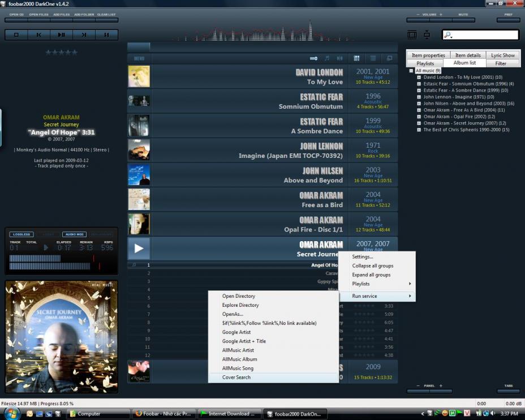Click the Secret Journey large cover art

tap(62, 337)
